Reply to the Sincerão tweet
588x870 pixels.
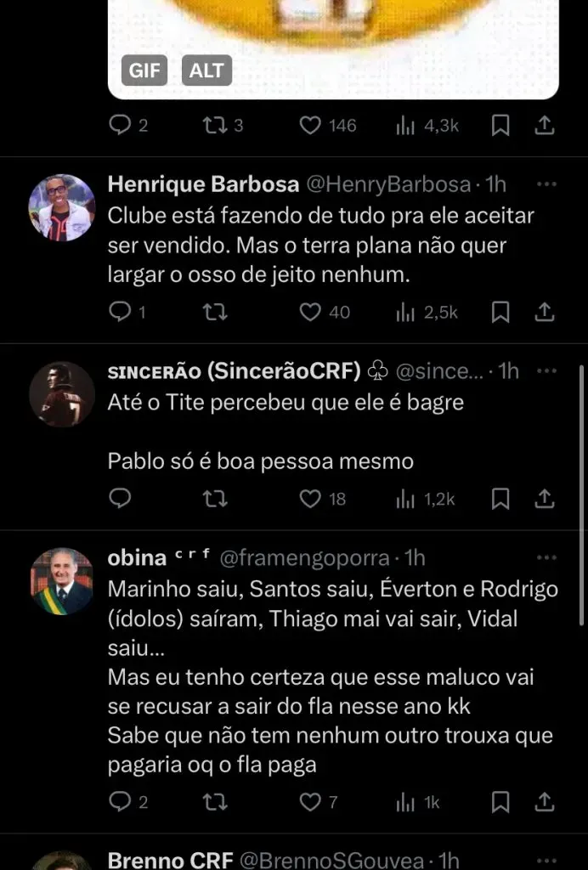pyautogui.click(x=121, y=499)
